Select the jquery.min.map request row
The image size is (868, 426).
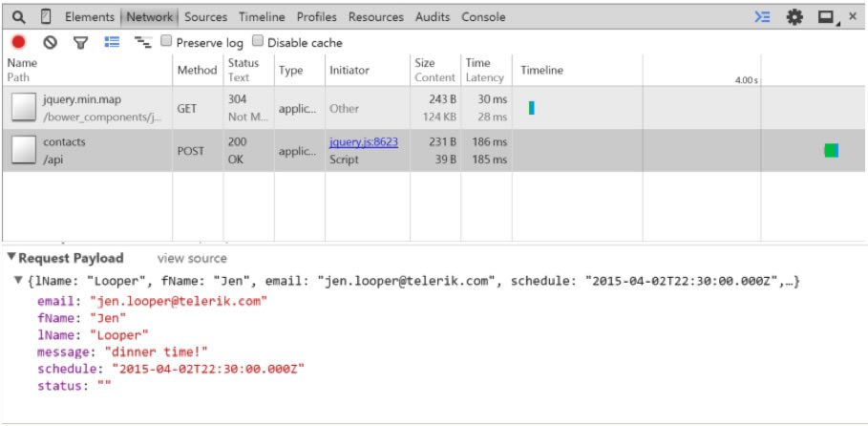(434, 108)
